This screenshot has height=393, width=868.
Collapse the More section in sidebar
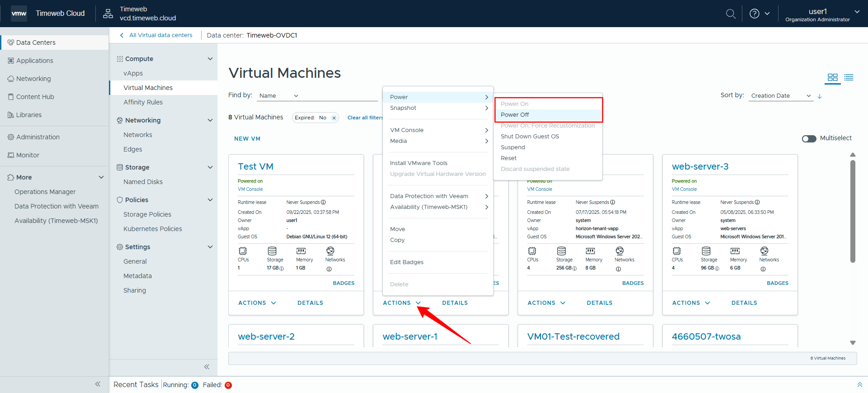pyautogui.click(x=101, y=177)
